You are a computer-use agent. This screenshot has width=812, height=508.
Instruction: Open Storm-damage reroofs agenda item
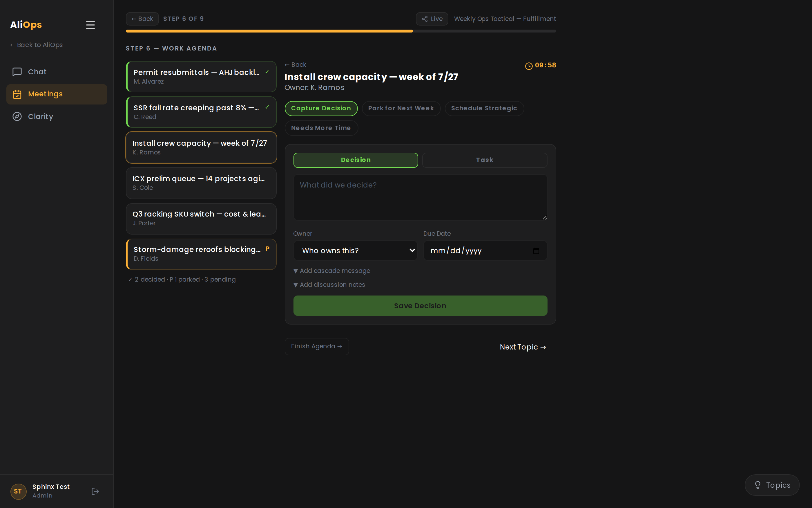pos(201,254)
